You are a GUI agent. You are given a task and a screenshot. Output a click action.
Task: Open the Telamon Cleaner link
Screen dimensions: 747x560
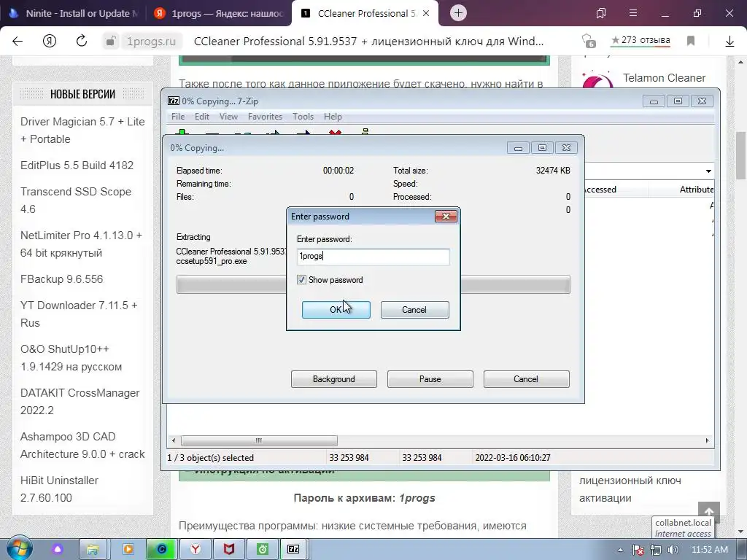click(664, 78)
